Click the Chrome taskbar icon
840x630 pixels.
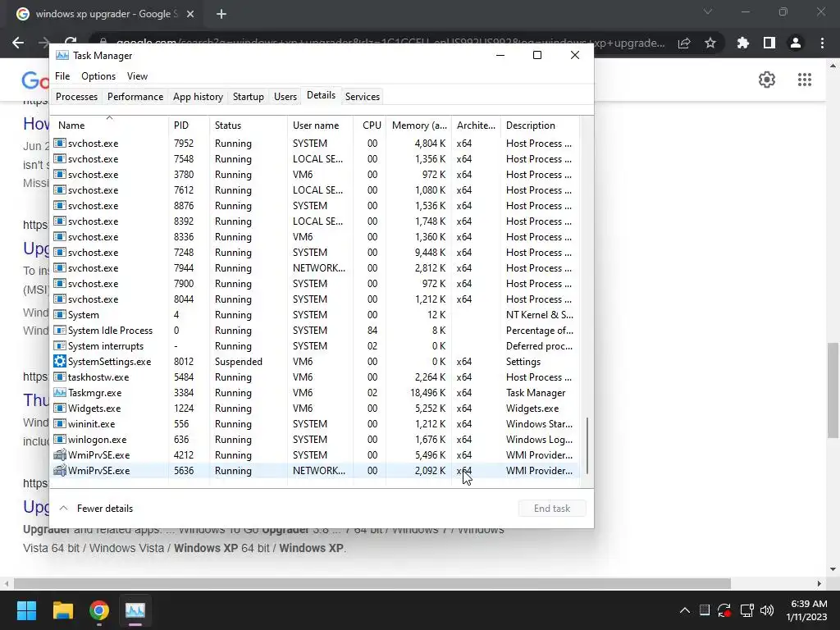click(99, 610)
